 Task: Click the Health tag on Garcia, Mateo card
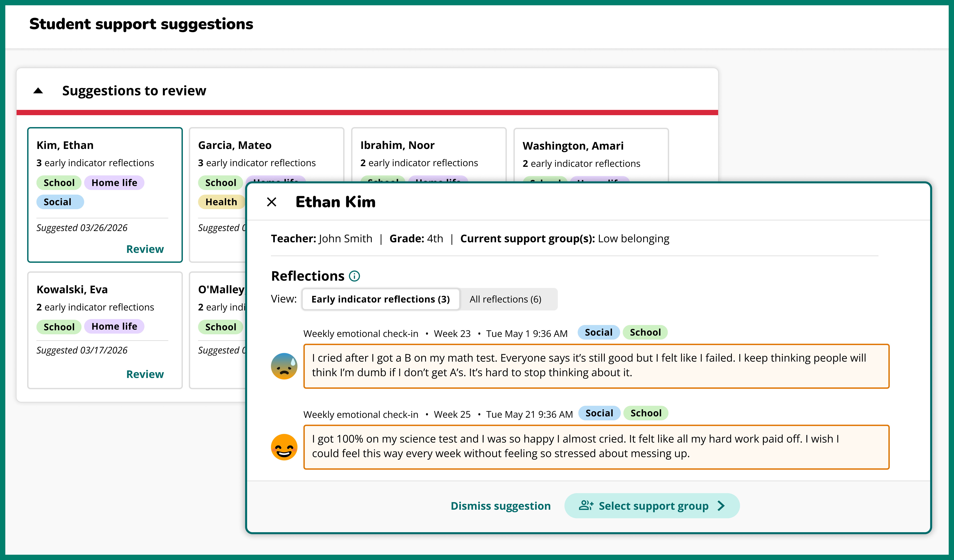pyautogui.click(x=221, y=202)
